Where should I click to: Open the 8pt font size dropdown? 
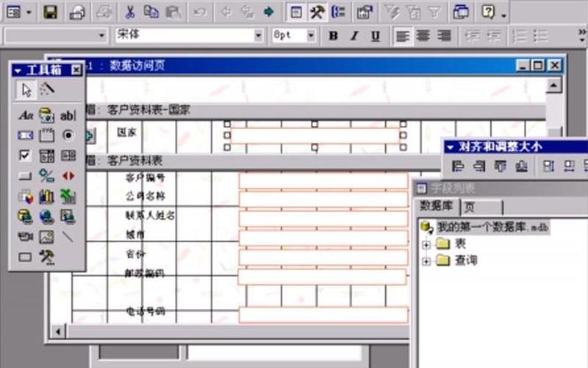click(x=311, y=35)
